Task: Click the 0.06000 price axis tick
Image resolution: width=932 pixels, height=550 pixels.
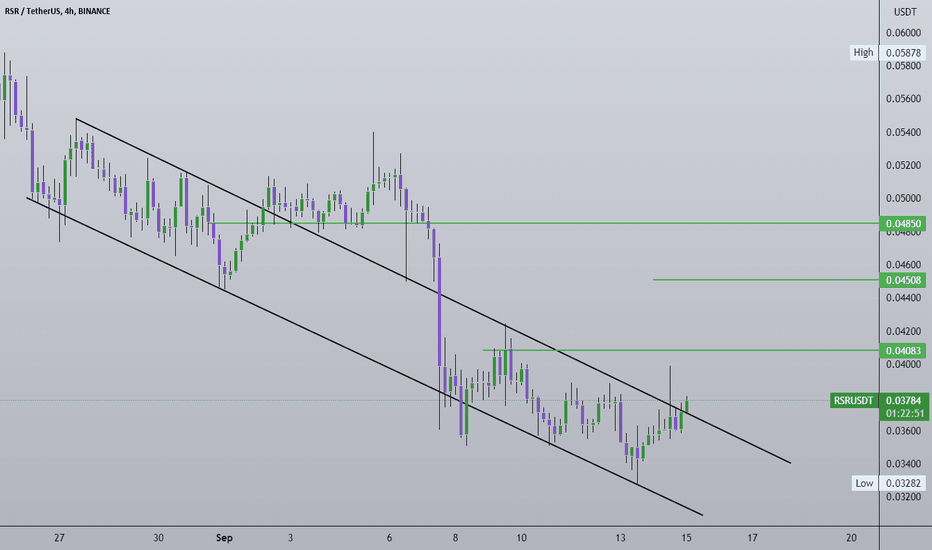Action: 903,33
